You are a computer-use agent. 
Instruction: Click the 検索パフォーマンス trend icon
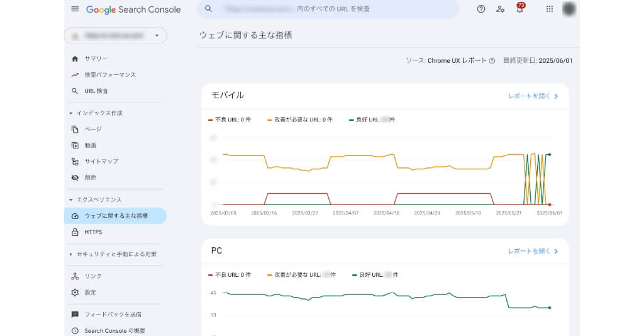point(75,75)
